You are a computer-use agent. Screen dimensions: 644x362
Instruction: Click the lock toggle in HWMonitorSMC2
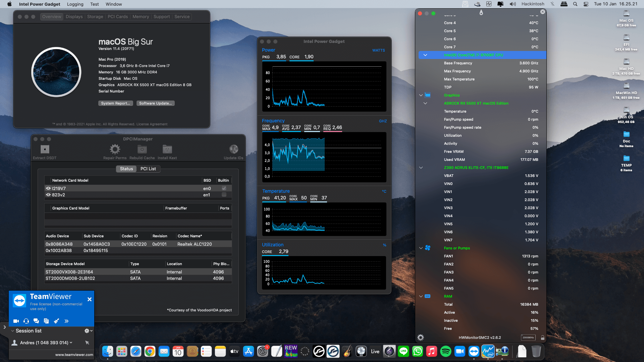[543, 338]
